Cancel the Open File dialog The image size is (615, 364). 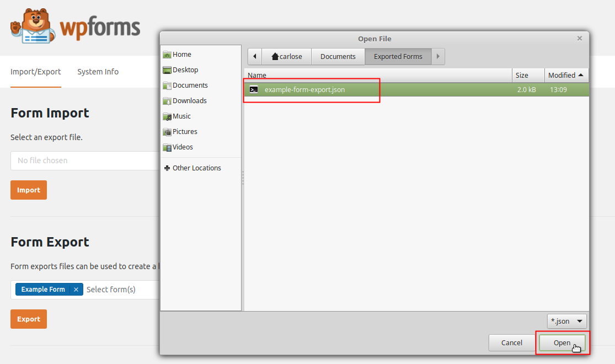pyautogui.click(x=511, y=342)
